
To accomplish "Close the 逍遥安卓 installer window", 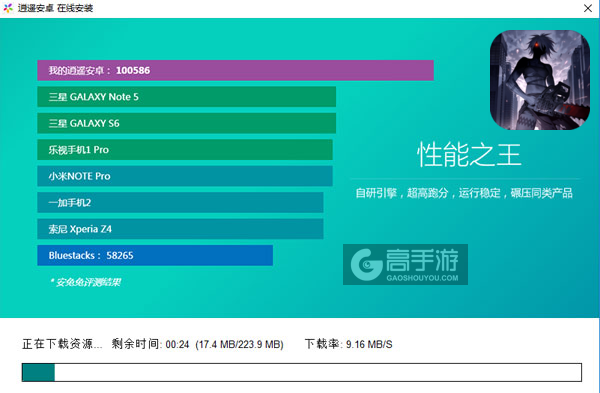I will pyautogui.click(x=588, y=8).
